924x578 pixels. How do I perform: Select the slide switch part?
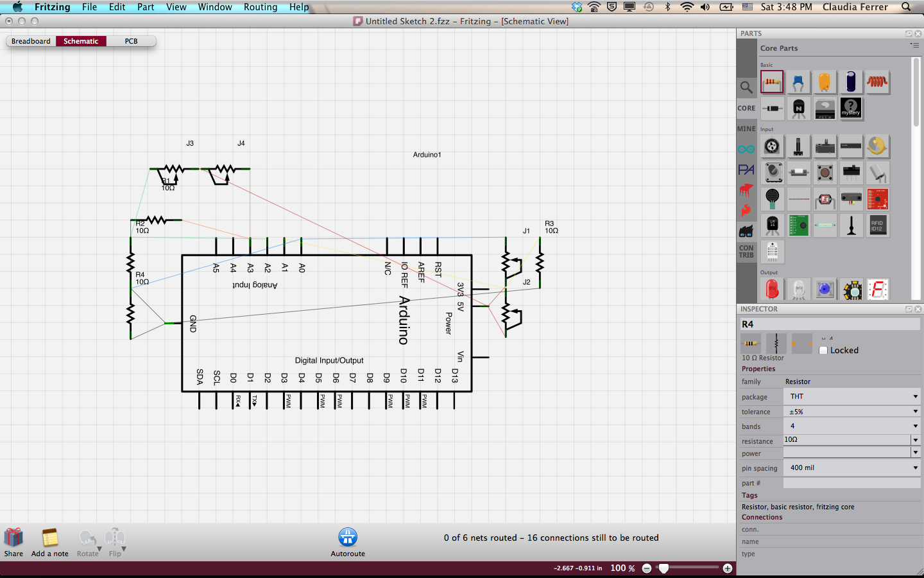pos(851,173)
